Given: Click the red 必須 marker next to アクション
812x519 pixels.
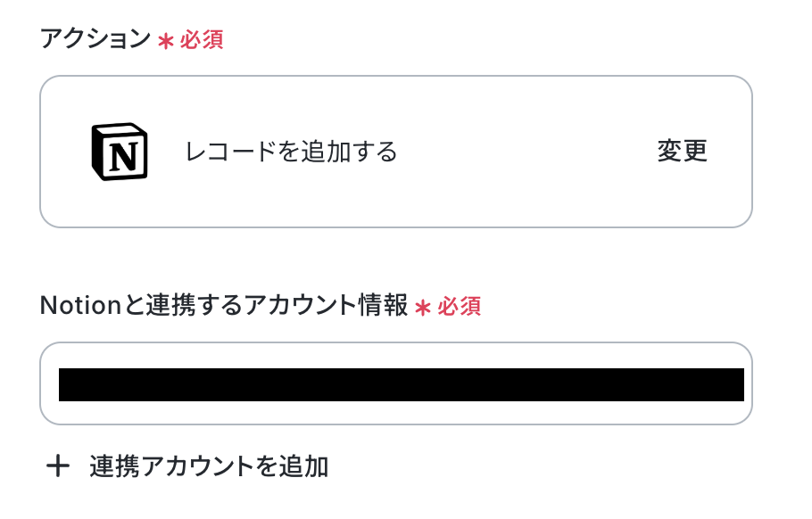Looking at the screenshot, I should click(202, 40).
